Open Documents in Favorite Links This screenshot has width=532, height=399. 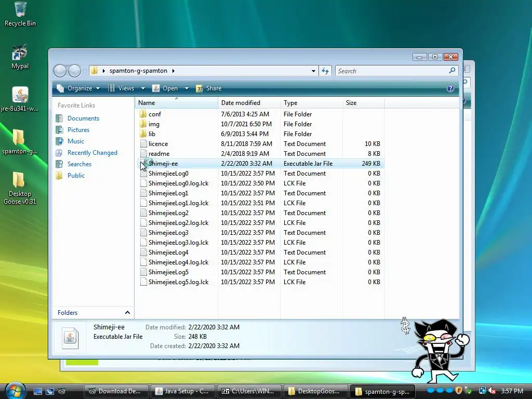[x=83, y=118]
